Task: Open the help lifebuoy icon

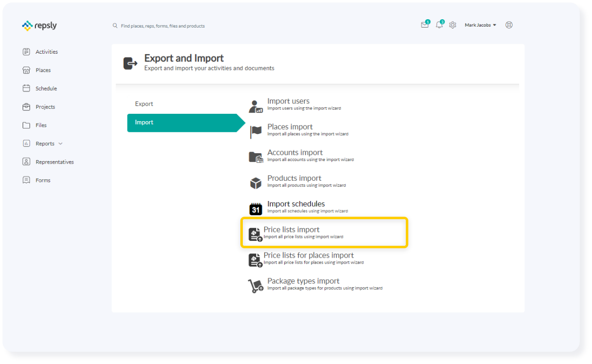Action: (509, 25)
